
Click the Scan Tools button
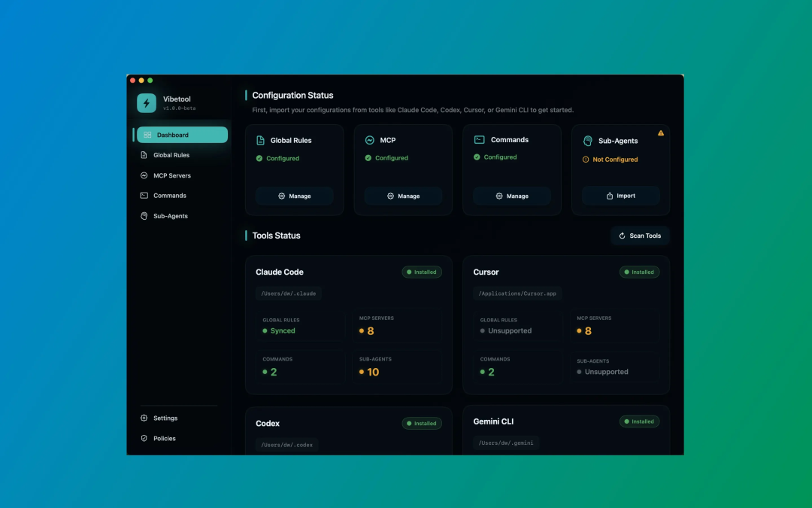coord(640,236)
